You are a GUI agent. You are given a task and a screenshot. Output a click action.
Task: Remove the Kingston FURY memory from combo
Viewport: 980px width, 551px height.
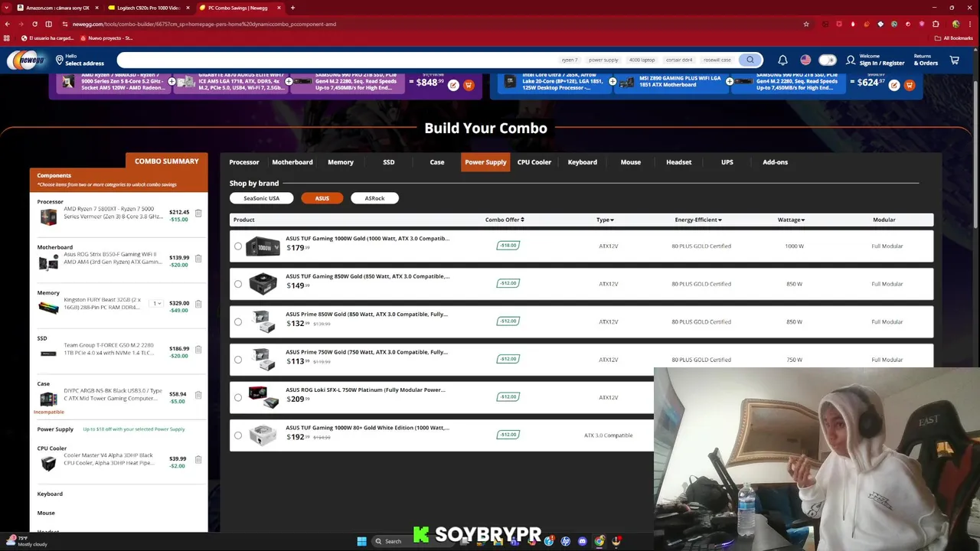click(198, 304)
